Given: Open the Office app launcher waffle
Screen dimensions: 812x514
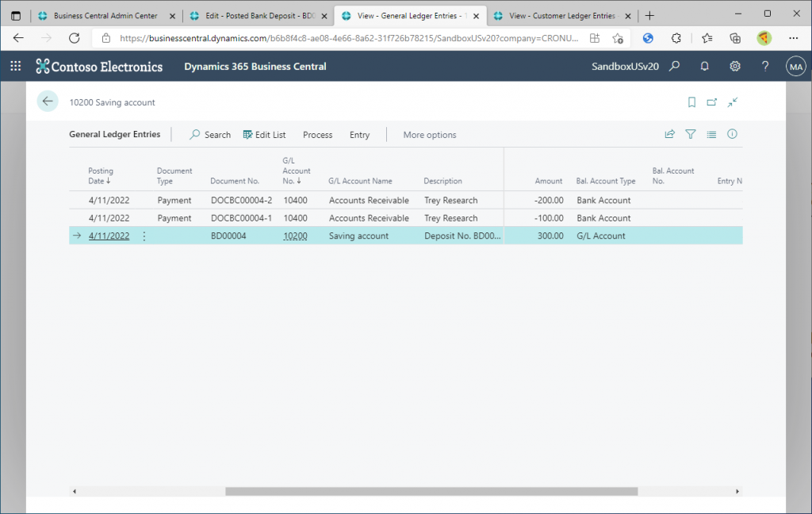Looking at the screenshot, I should coord(16,66).
